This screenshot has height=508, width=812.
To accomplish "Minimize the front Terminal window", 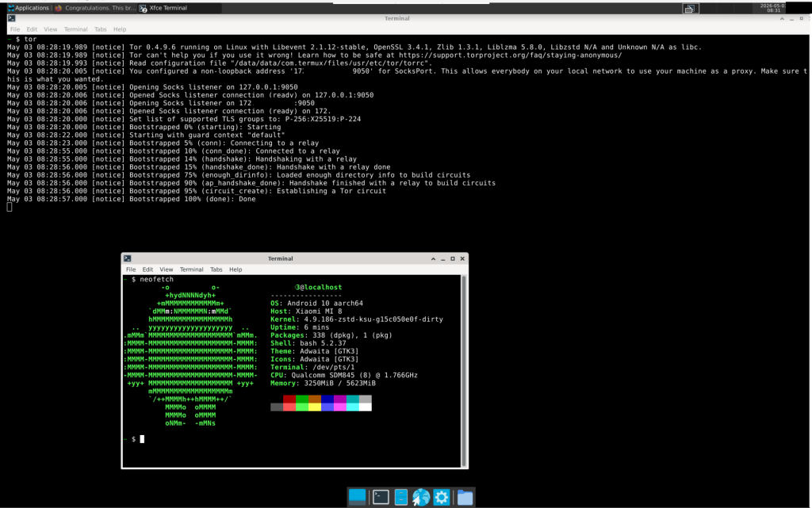I will [x=442, y=258].
